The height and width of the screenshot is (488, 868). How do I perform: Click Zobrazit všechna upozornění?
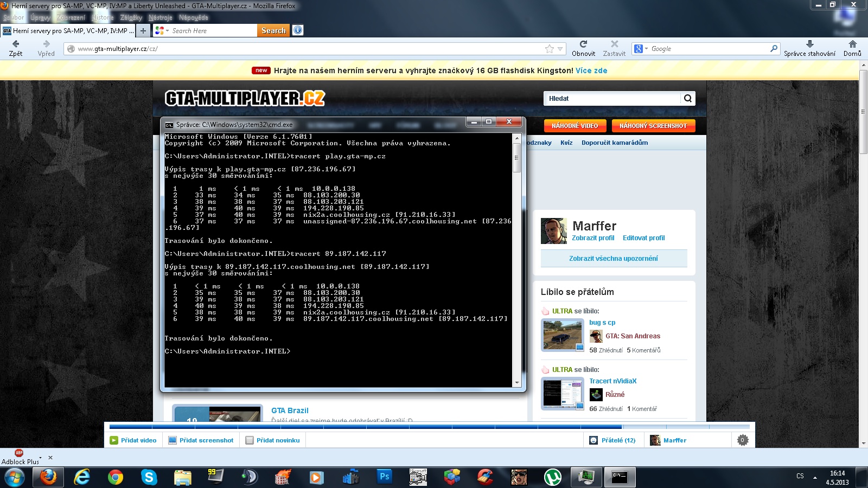point(614,259)
